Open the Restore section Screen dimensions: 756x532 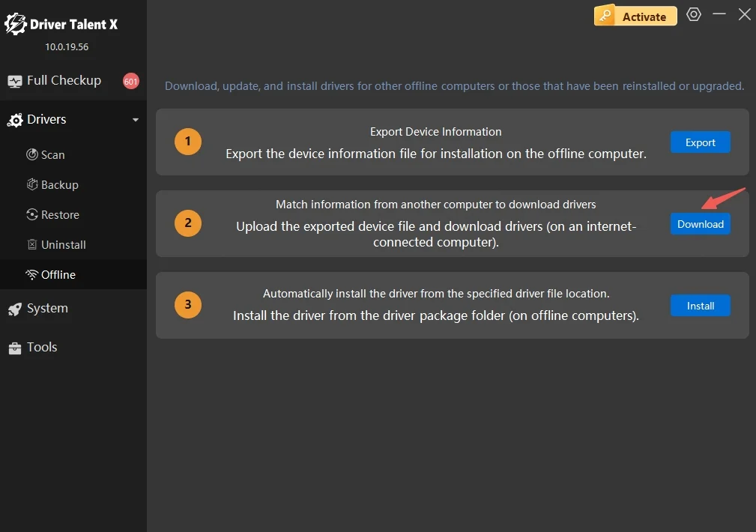point(73,214)
